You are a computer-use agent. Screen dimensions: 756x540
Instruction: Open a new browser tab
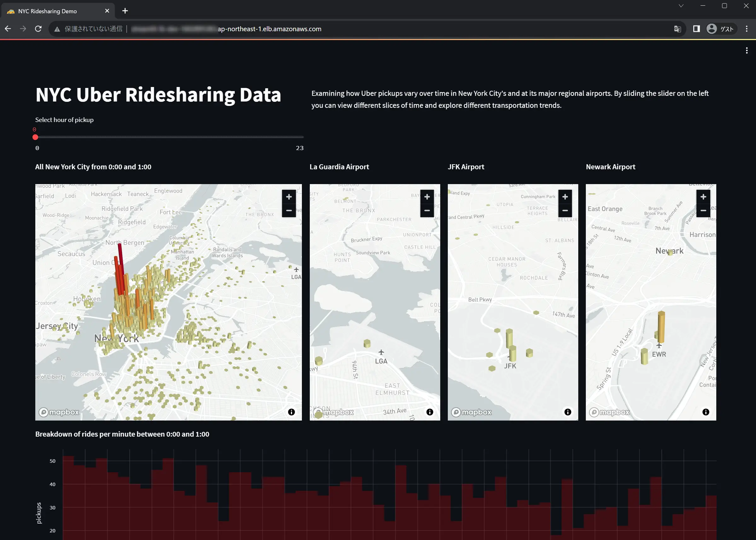[125, 11]
